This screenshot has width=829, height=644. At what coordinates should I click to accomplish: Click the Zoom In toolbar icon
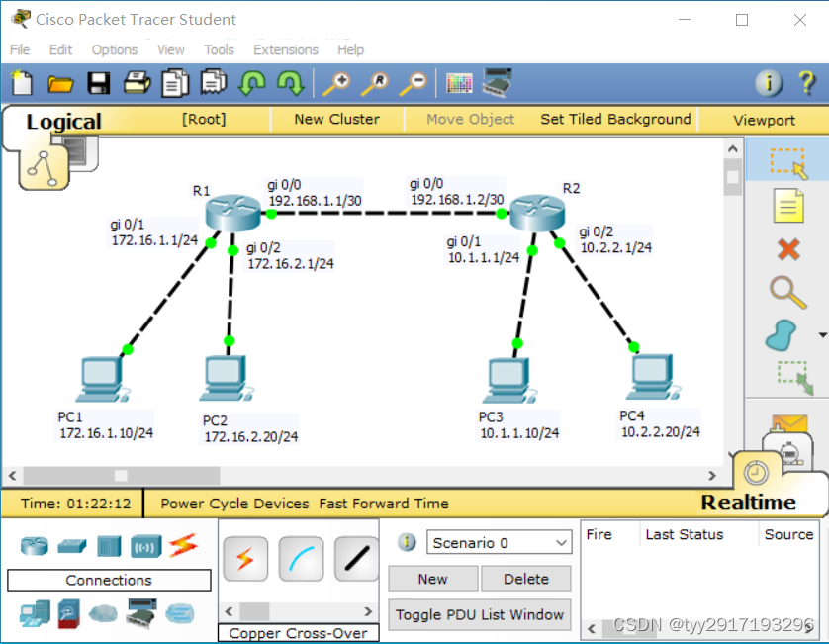(336, 83)
